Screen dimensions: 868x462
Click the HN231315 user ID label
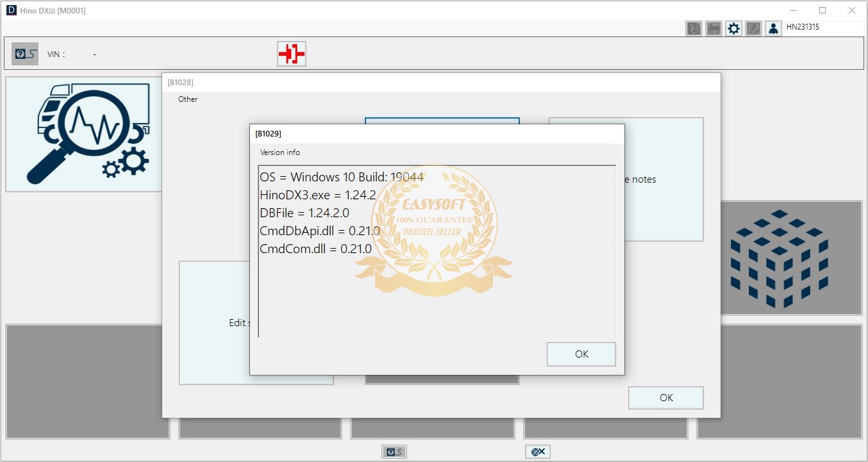click(x=803, y=27)
